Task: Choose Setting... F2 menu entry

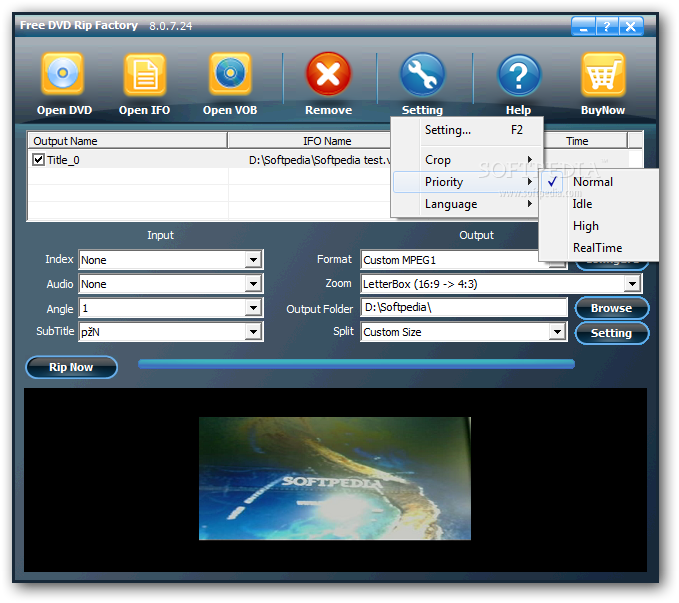Action: tap(467, 130)
